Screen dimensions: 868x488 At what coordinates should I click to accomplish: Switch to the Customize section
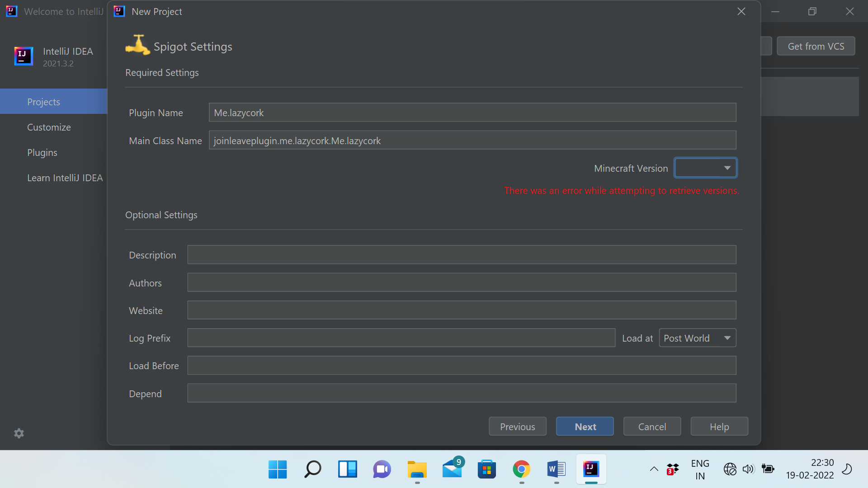click(x=48, y=127)
